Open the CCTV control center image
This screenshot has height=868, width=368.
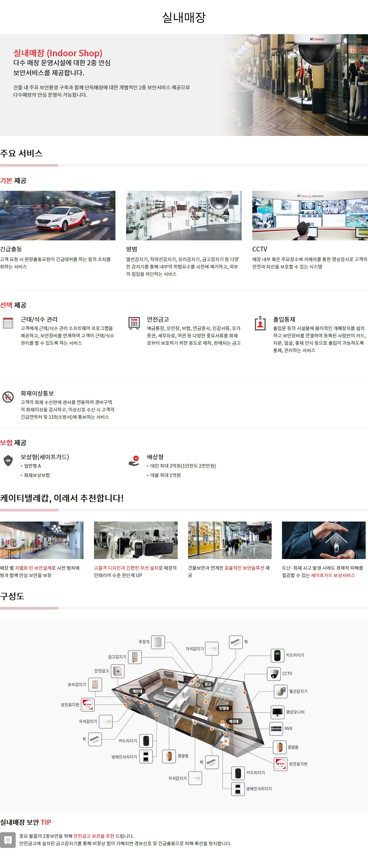click(x=310, y=216)
